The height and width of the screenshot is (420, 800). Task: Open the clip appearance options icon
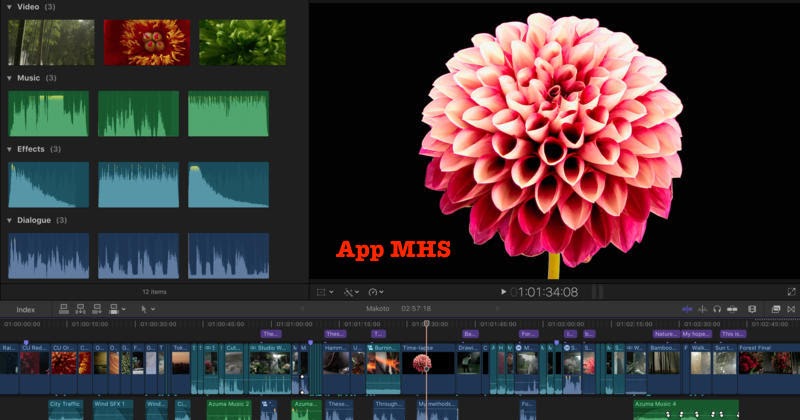coord(752,309)
